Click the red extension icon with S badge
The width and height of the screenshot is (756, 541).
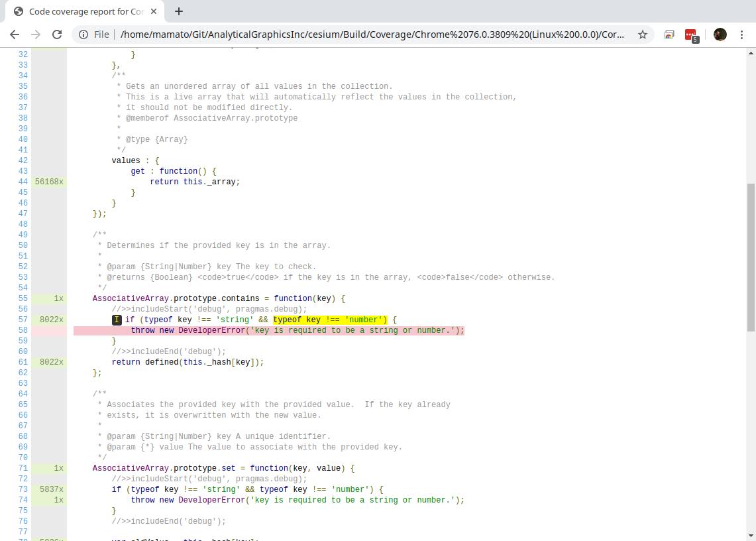(x=691, y=34)
